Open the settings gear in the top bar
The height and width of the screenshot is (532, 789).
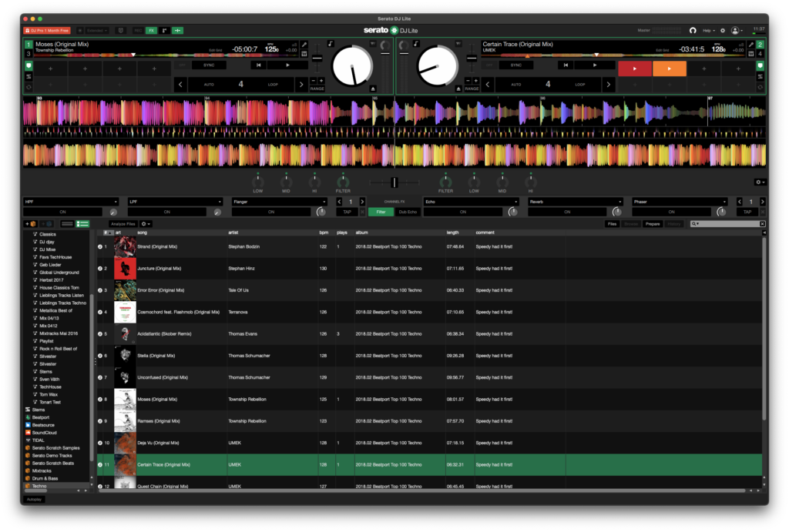pos(723,31)
